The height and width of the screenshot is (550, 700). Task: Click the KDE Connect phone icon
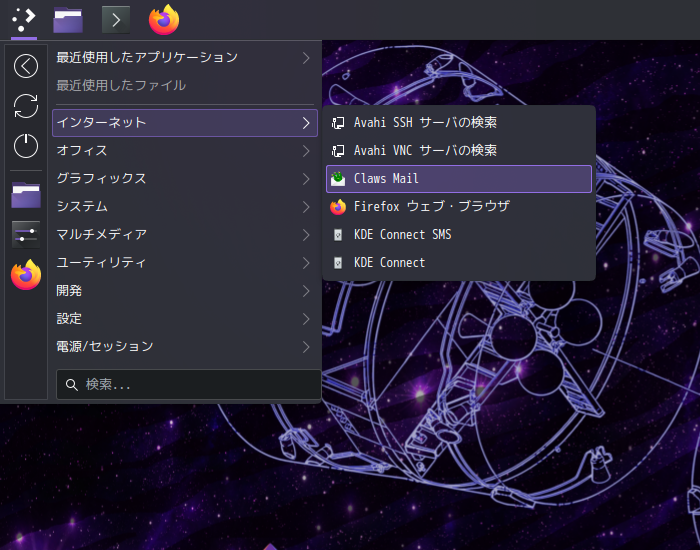point(338,262)
